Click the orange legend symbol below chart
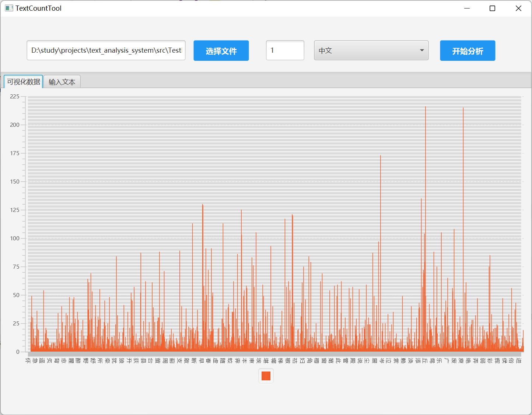Image resolution: width=532 pixels, height=415 pixels. pyautogui.click(x=266, y=376)
